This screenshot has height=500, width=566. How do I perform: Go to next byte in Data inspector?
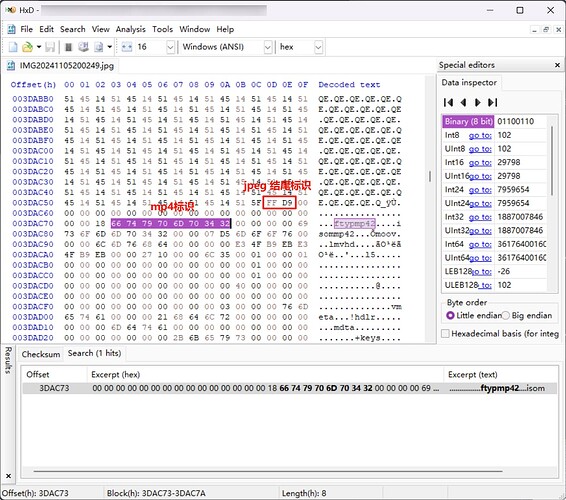click(x=478, y=103)
